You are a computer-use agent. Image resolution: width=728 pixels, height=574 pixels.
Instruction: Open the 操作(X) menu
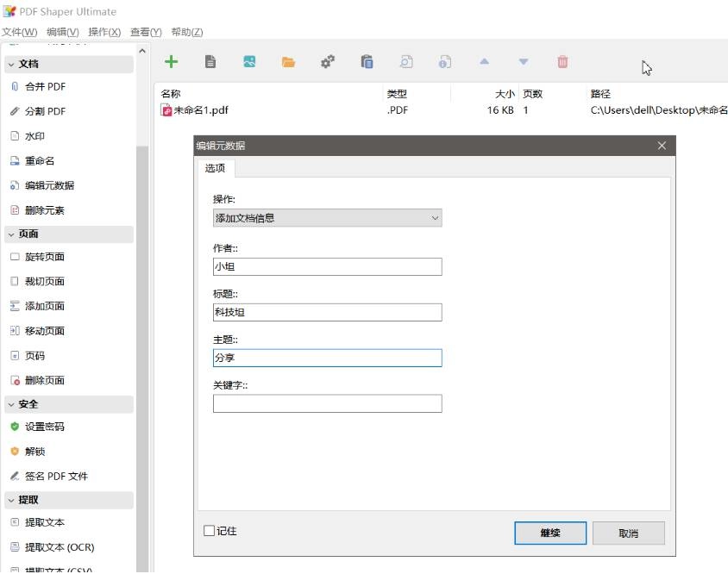(104, 32)
